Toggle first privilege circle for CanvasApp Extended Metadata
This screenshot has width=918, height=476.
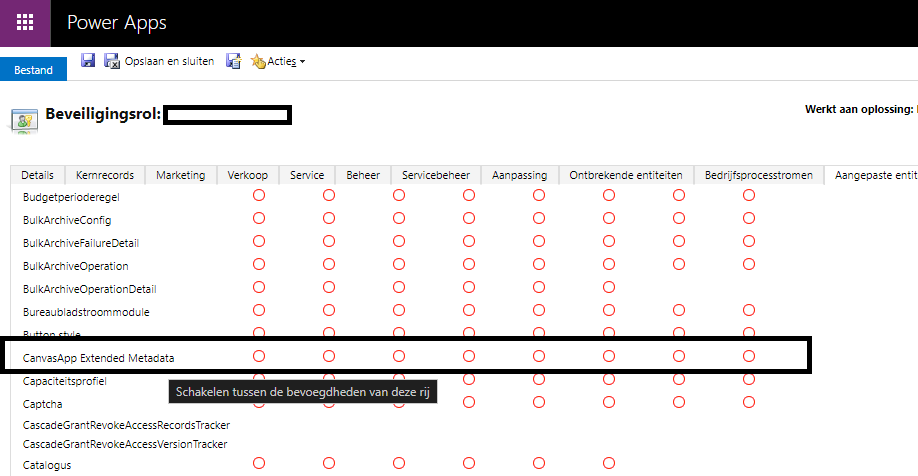click(x=259, y=356)
